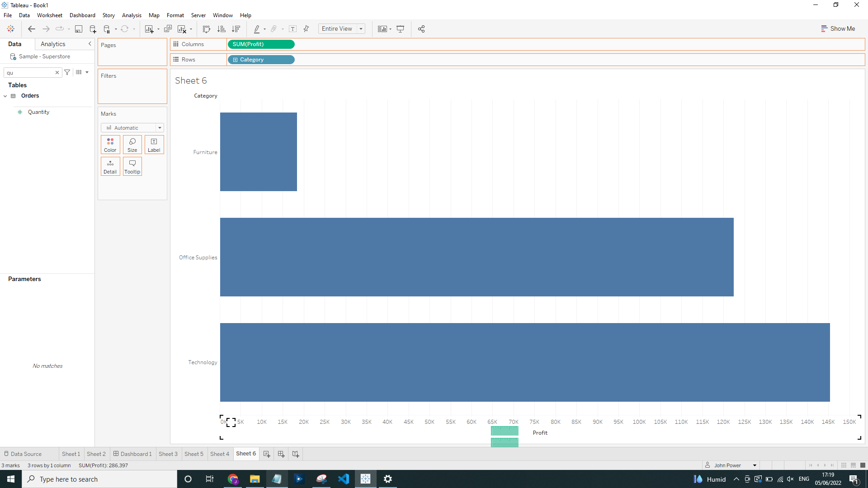Screen dimensions: 868x488
Task: Collapse the Orders table tree
Action: (5, 96)
